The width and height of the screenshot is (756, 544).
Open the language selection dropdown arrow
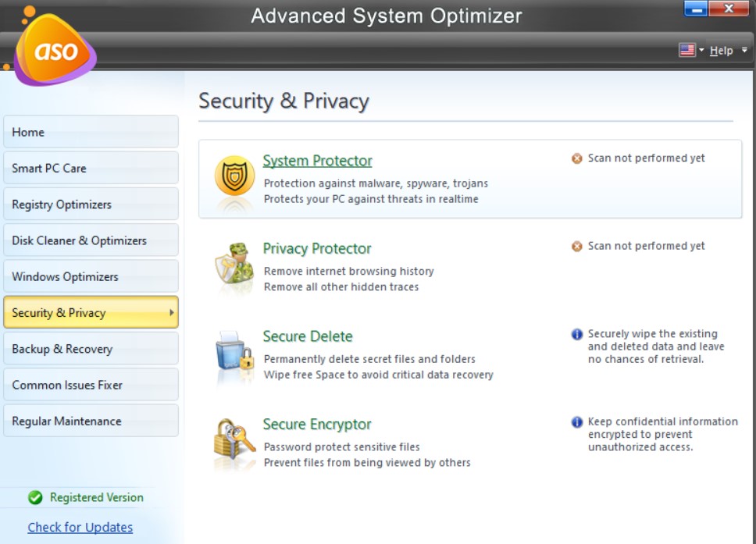coord(701,49)
